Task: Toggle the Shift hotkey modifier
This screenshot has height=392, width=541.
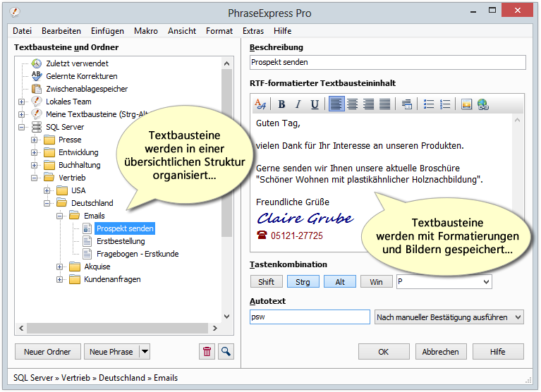Action: tap(267, 282)
